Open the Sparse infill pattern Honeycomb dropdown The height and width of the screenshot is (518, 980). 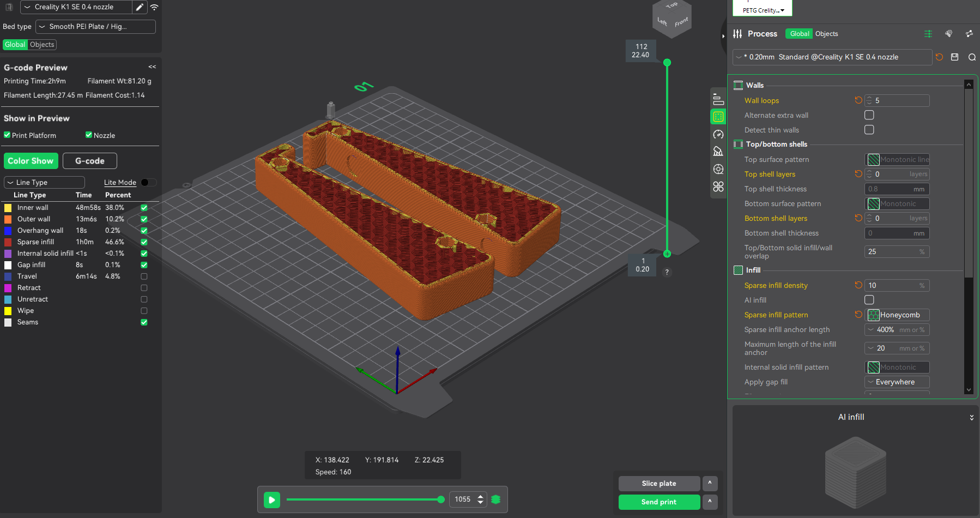(x=897, y=315)
